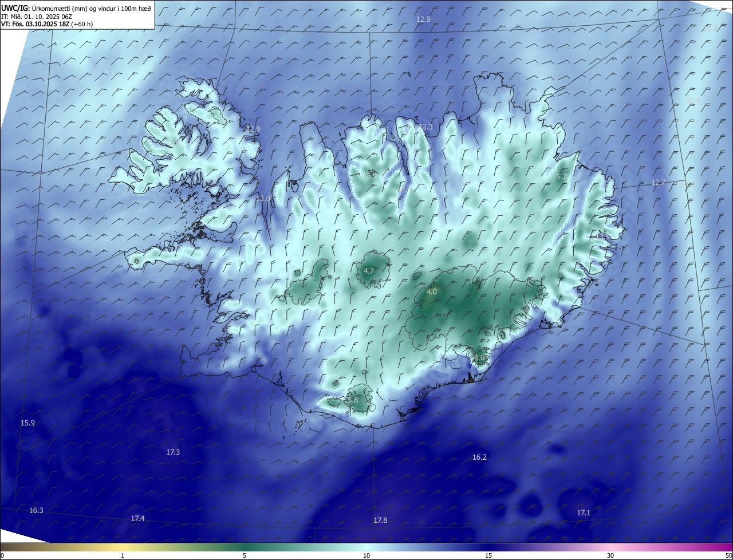Screen dimensions: 733x560
Task: Select the 4.7 value on the central glacier
Action: [369, 271]
